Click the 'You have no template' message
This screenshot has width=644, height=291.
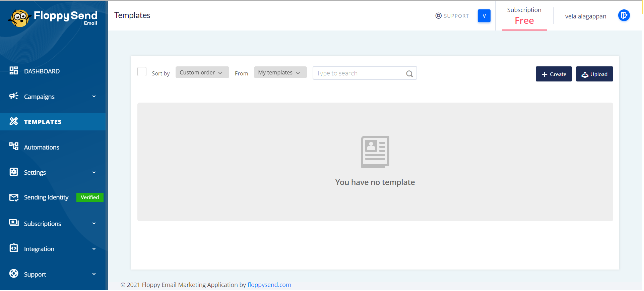tap(375, 182)
